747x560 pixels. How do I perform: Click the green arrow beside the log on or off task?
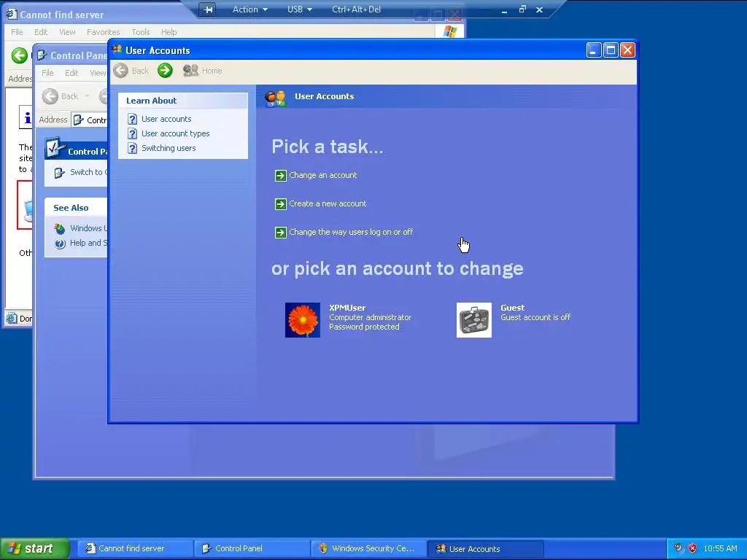[x=281, y=233]
